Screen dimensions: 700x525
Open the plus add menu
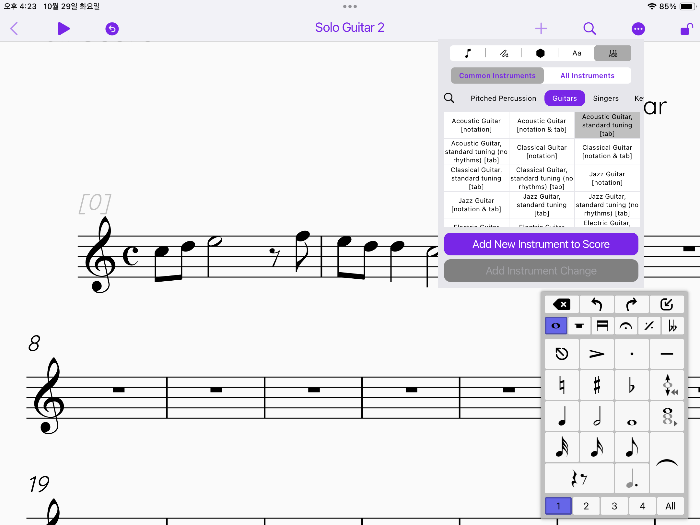541,29
